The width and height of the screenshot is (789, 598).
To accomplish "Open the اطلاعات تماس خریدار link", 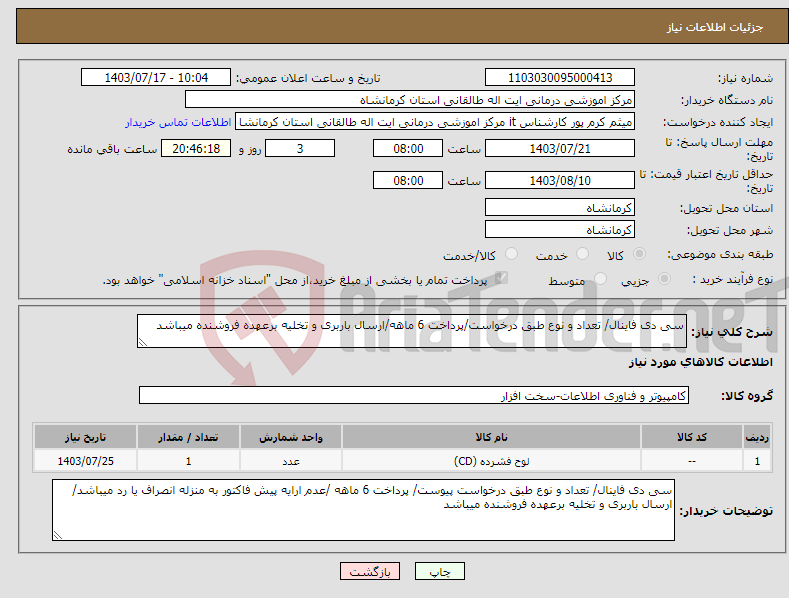I will click(178, 122).
